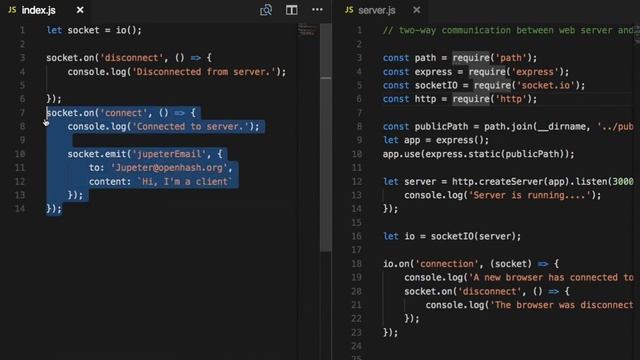Image resolution: width=640 pixels, height=360 pixels.
Task: Click 'A new browser has connected' string
Action: coord(550,278)
